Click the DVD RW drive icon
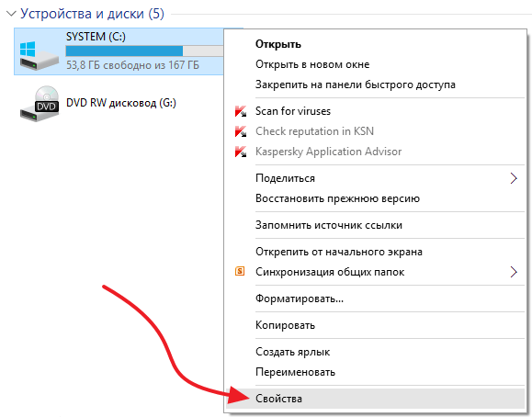 click(39, 104)
